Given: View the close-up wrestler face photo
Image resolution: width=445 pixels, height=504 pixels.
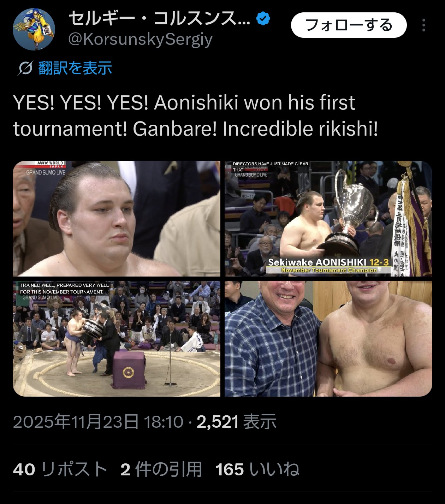Looking at the screenshot, I should click(x=117, y=219).
